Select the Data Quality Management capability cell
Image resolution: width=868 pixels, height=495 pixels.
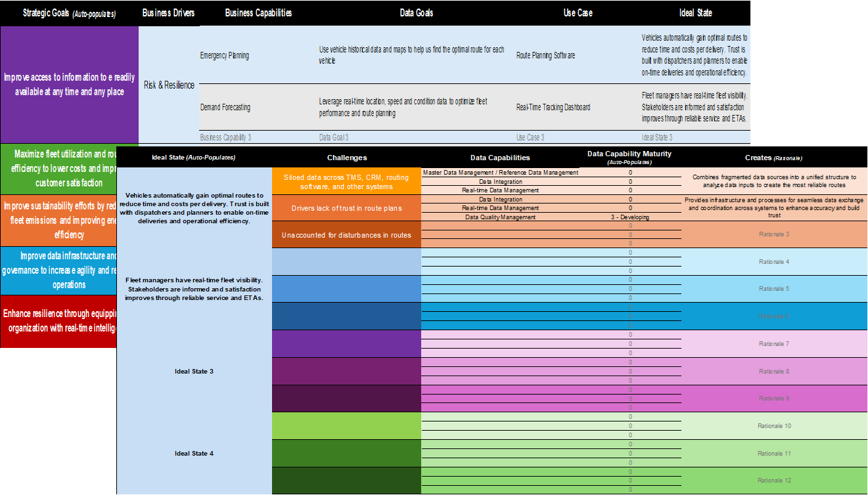click(501, 216)
